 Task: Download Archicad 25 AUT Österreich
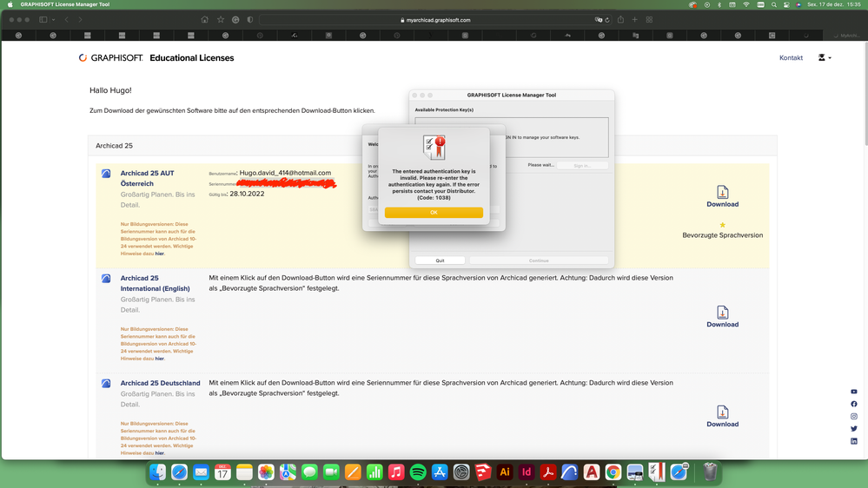tap(722, 196)
